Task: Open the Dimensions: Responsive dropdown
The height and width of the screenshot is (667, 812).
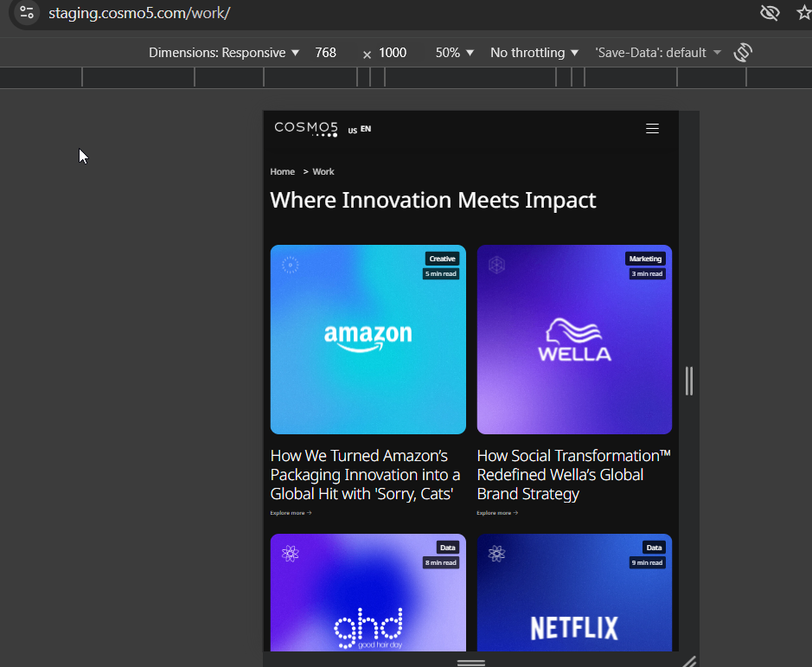Action: click(224, 53)
